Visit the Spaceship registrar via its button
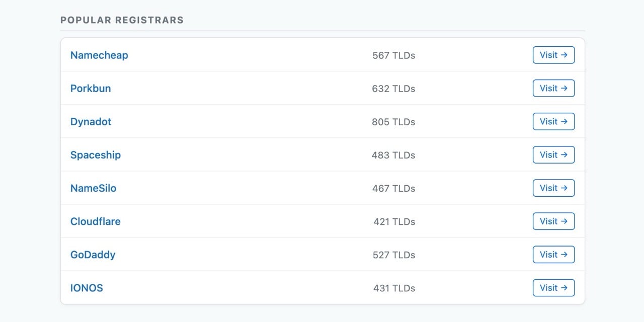This screenshot has width=644, height=322. 553,155
